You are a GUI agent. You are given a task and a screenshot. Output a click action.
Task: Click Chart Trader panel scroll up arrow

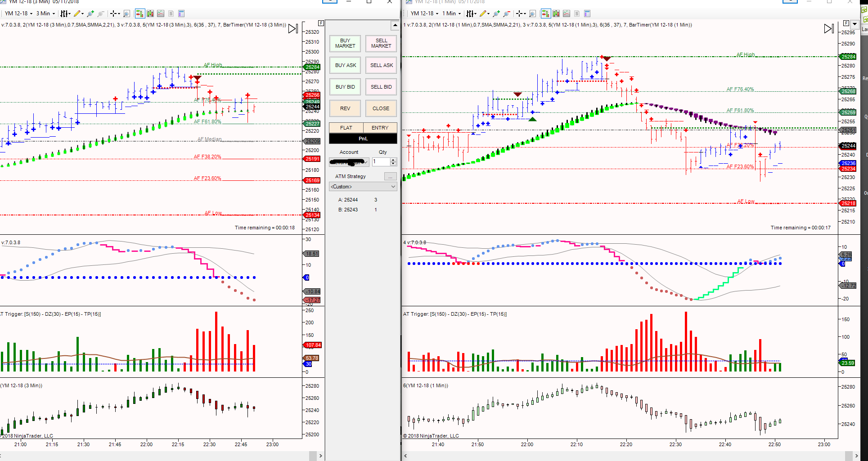395,25
